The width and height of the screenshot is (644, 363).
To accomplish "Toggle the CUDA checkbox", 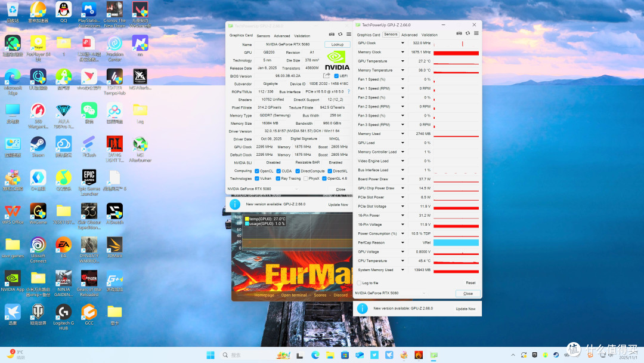I will [278, 171].
